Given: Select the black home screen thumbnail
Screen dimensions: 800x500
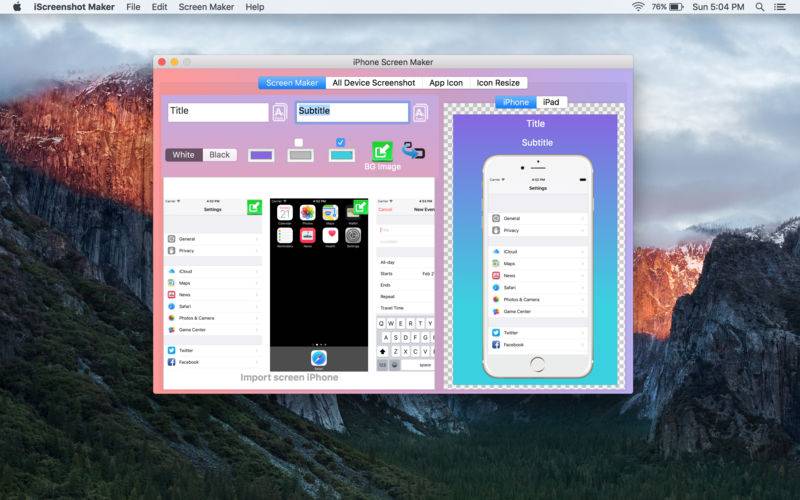Looking at the screenshot, I should click(319, 285).
